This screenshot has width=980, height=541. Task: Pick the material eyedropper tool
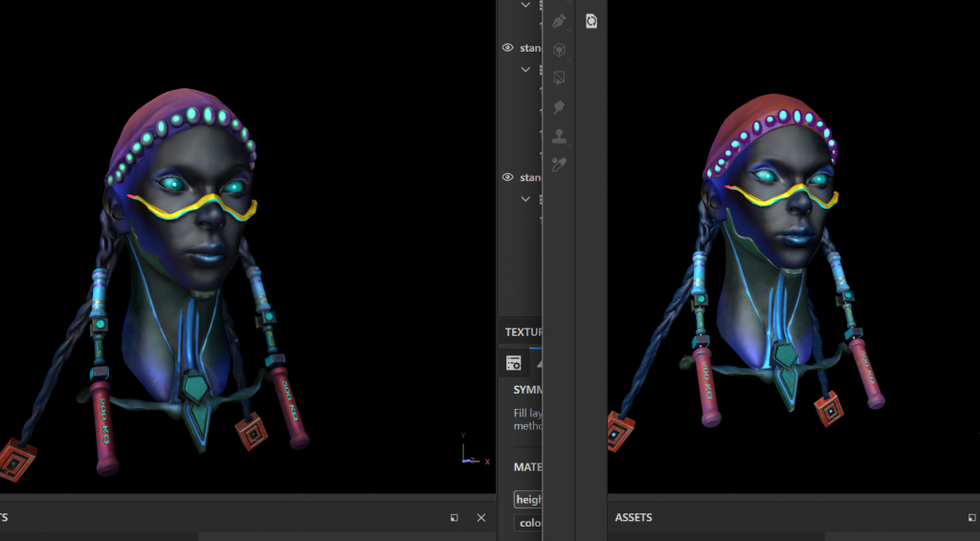click(x=559, y=165)
